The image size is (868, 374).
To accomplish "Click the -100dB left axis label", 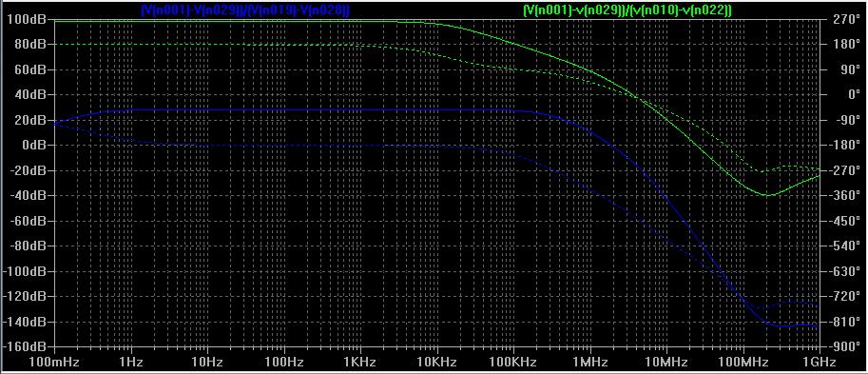I will (24, 271).
